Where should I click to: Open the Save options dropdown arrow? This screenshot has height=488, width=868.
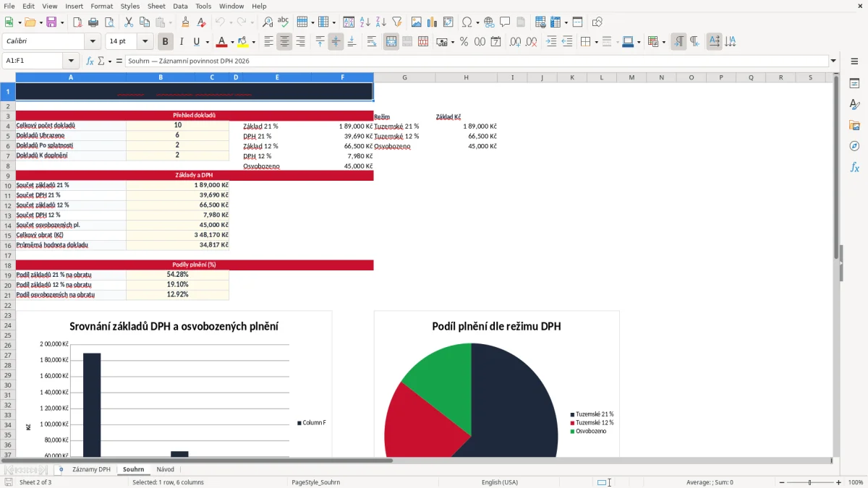pos(62,22)
